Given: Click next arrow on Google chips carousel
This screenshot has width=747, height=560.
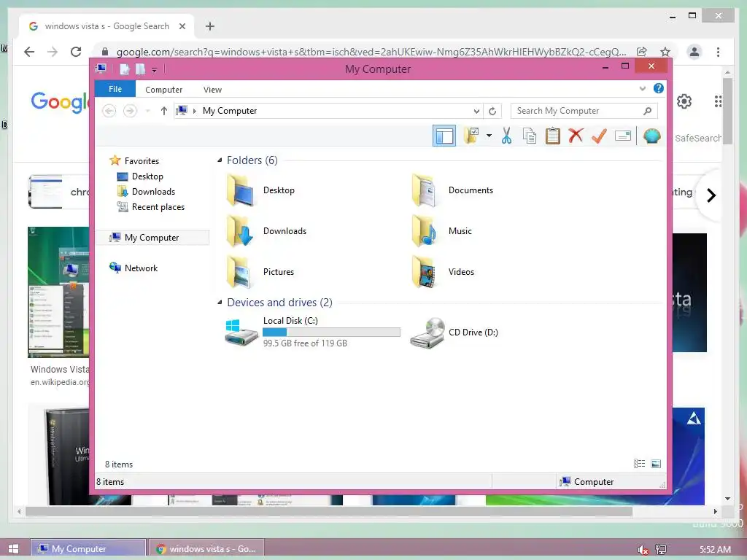Looking at the screenshot, I should tap(711, 195).
